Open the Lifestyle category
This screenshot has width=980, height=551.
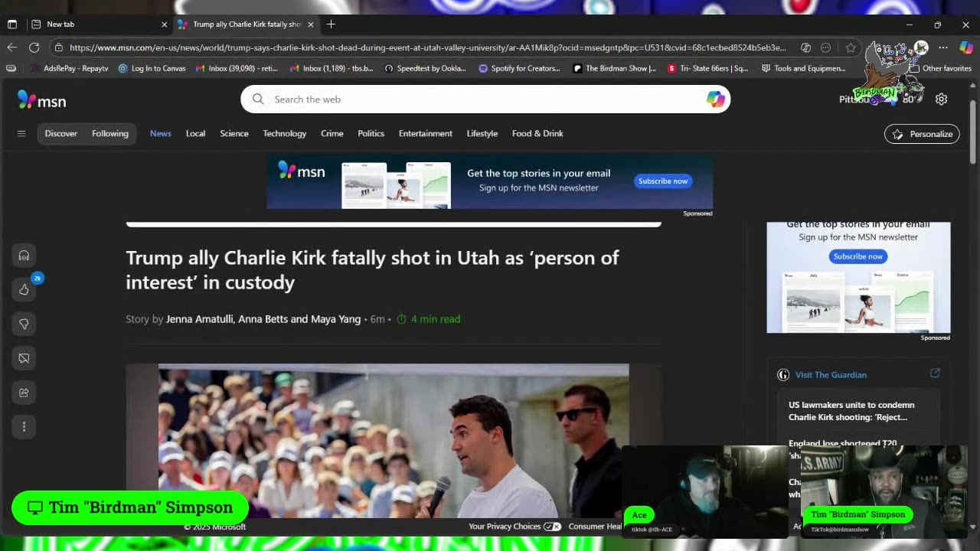pyautogui.click(x=482, y=133)
